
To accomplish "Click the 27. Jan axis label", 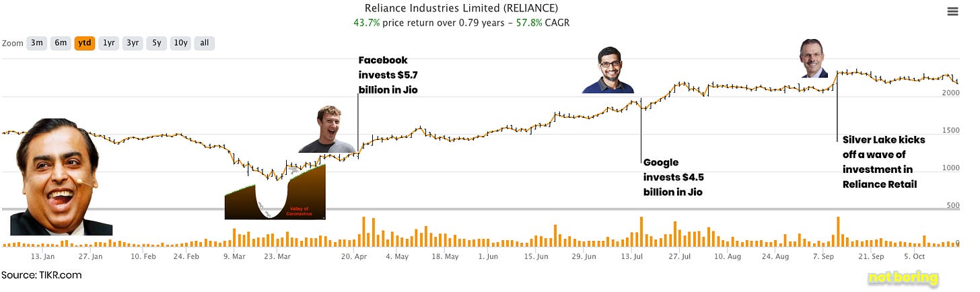I will tap(90, 256).
